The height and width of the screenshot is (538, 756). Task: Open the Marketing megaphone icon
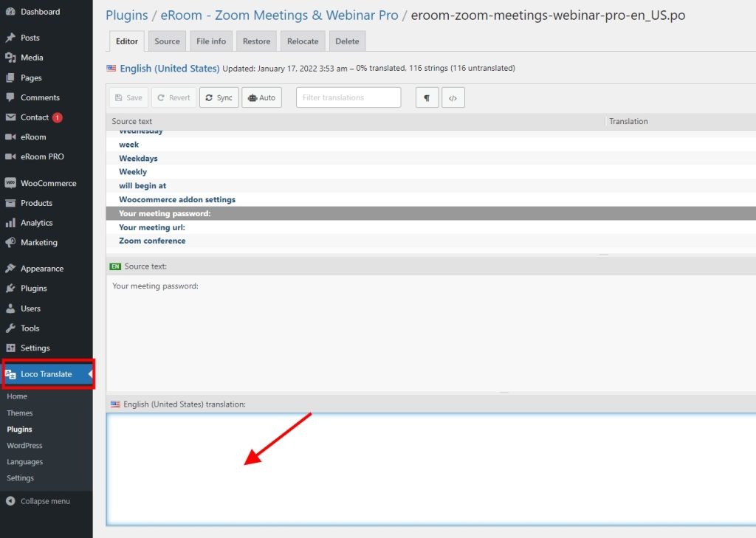click(x=12, y=242)
